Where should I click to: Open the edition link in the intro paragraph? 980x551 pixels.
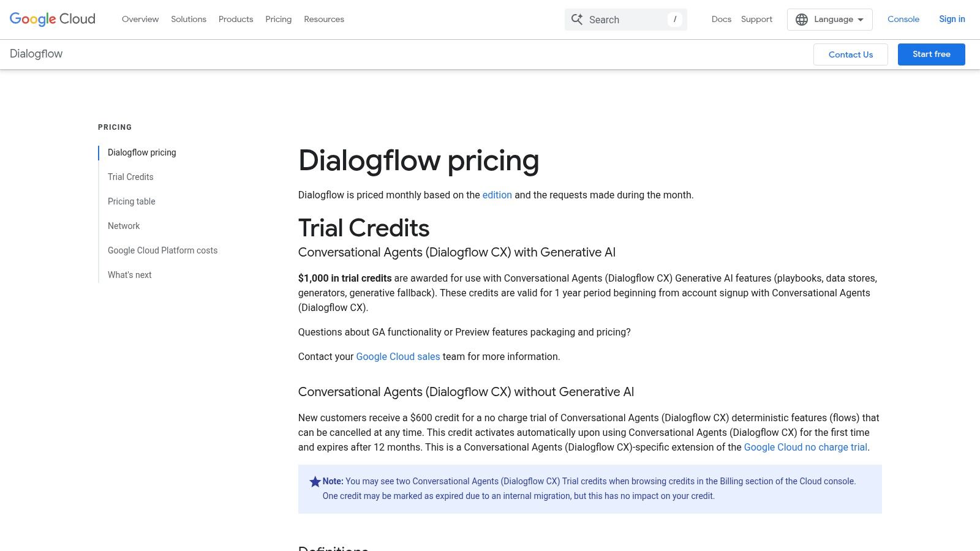tap(497, 195)
